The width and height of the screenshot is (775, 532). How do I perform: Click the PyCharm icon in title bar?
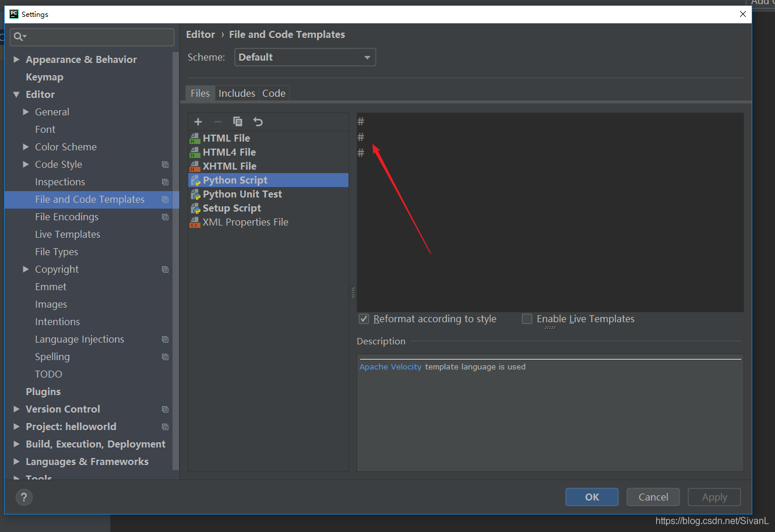pos(14,14)
